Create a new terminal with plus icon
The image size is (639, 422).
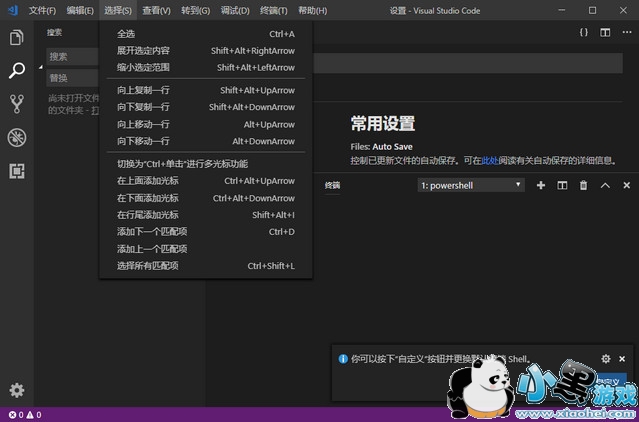click(x=541, y=185)
